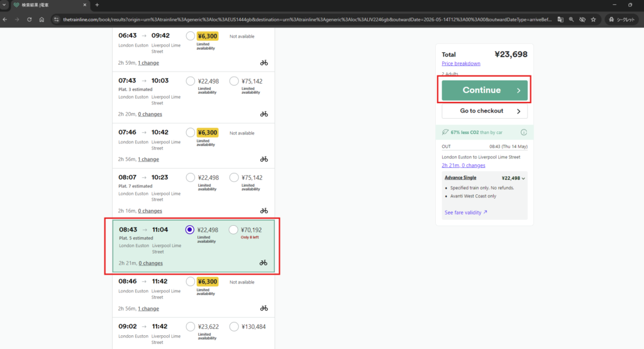This screenshot has height=349, width=644.
Task: Click bicycle icon on the 07:43 journey
Action: click(x=264, y=114)
